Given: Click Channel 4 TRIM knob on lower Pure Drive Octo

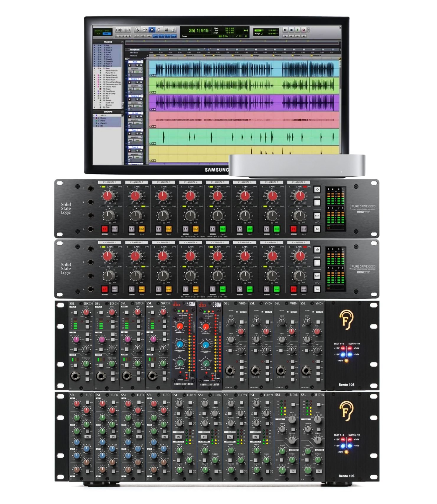Looking at the screenshot, I should (190, 276).
